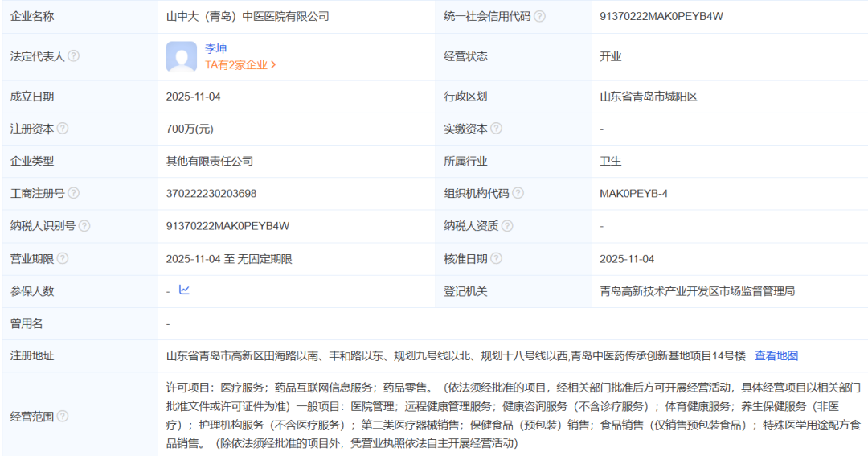
Task: Click the 所属行业 label
Action: (x=465, y=161)
